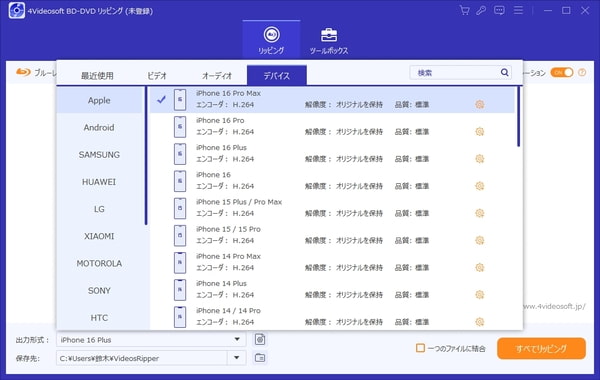The image size is (600, 380).
Task: Choose LG device category
Action: pos(99,209)
